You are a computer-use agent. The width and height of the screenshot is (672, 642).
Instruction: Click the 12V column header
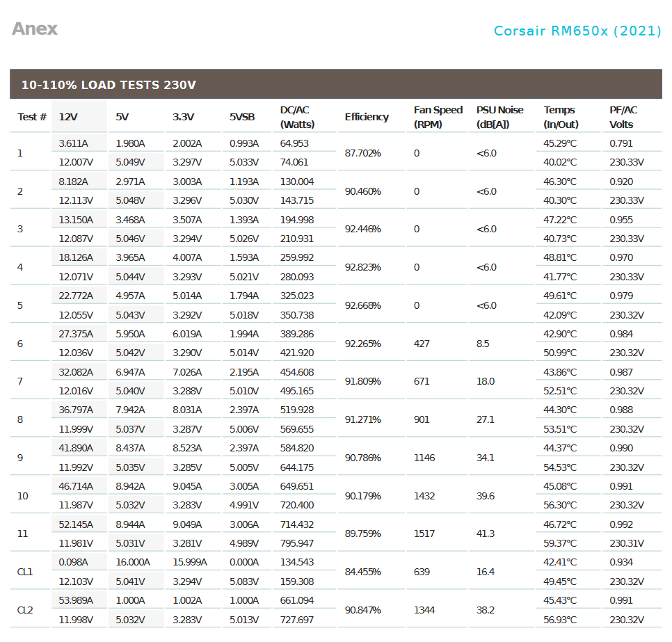(x=68, y=117)
